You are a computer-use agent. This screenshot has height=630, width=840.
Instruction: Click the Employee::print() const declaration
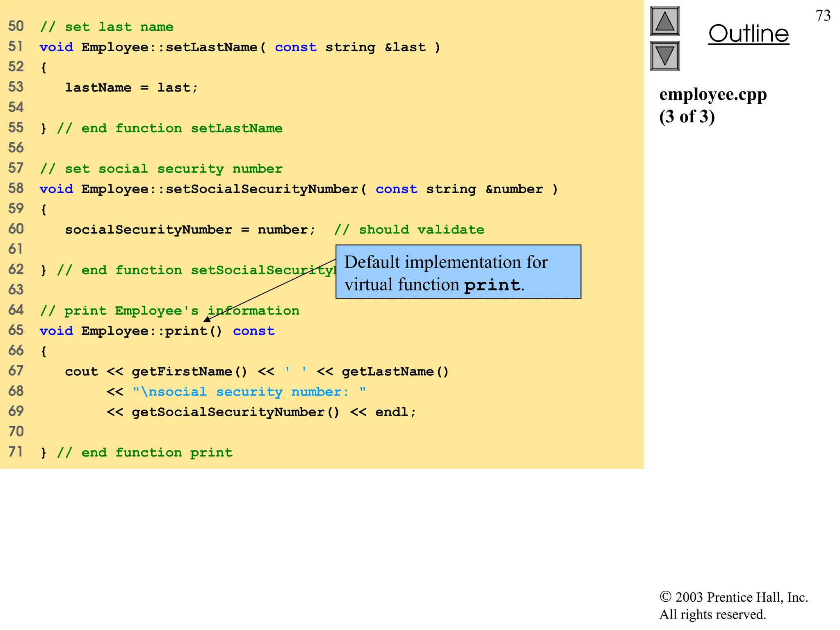coord(157,331)
